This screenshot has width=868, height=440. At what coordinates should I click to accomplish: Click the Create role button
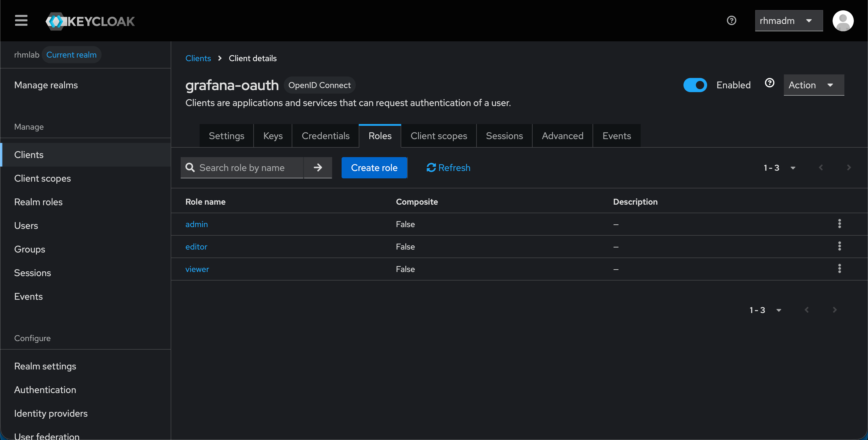(x=374, y=167)
